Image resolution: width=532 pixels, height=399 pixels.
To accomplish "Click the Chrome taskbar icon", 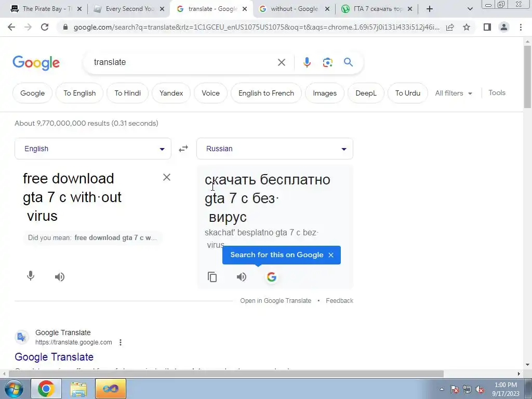I will (46, 389).
